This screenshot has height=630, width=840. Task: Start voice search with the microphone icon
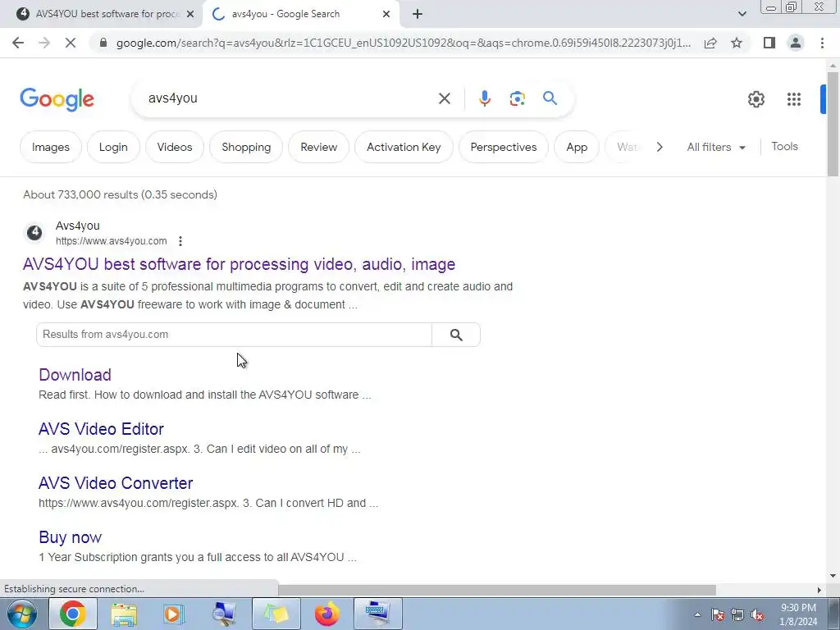click(484, 98)
